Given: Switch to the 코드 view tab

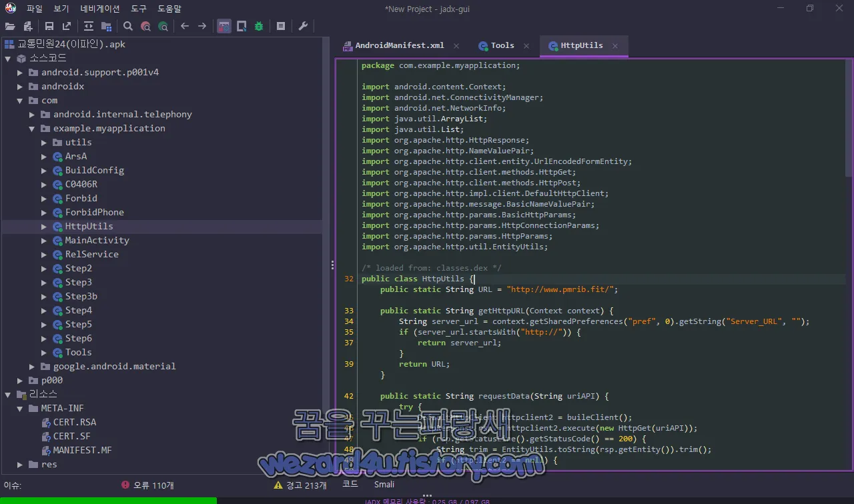Looking at the screenshot, I should pyautogui.click(x=350, y=484).
